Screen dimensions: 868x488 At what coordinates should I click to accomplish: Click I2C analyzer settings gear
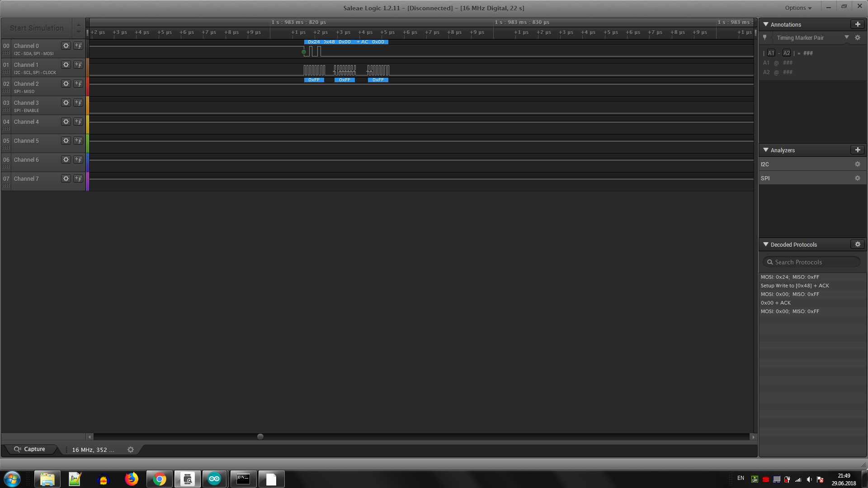point(857,164)
